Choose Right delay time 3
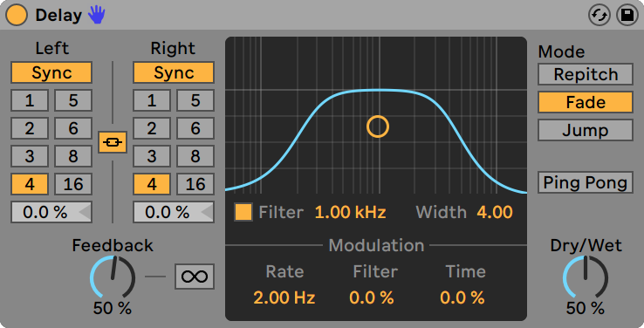Screen dimensions: 644x328 [x=152, y=156]
